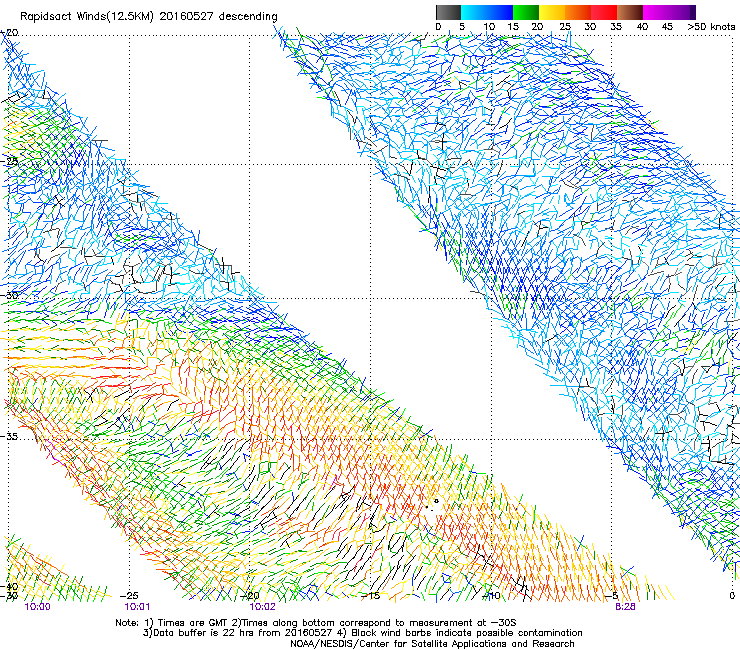This screenshot has width=740, height=650.
Task: Click the legend value 40 under the color bar
Action: pyautogui.click(x=643, y=27)
